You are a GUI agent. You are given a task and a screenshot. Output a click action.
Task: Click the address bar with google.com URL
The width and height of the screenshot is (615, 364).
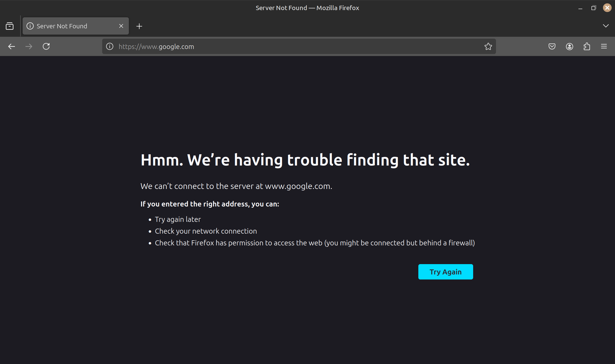pos(299,46)
